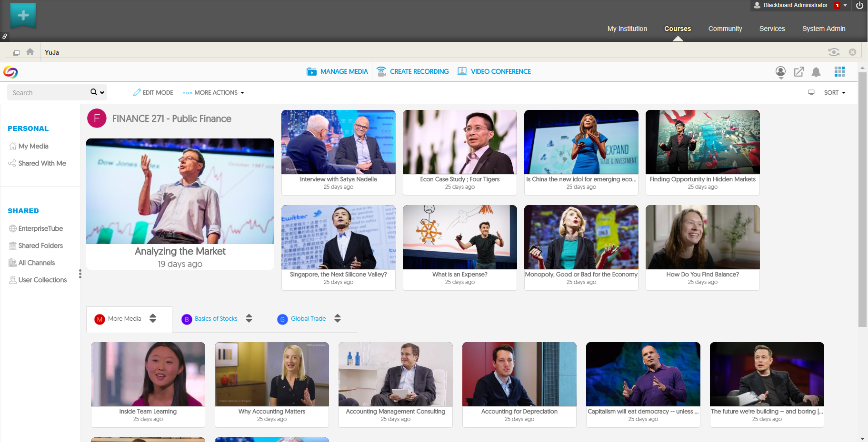Click the show course menu icon
The width and height of the screenshot is (868, 442).
click(16, 53)
